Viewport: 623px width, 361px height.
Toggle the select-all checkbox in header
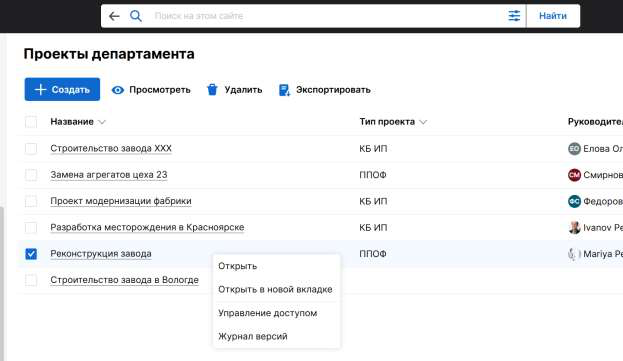[x=31, y=122]
